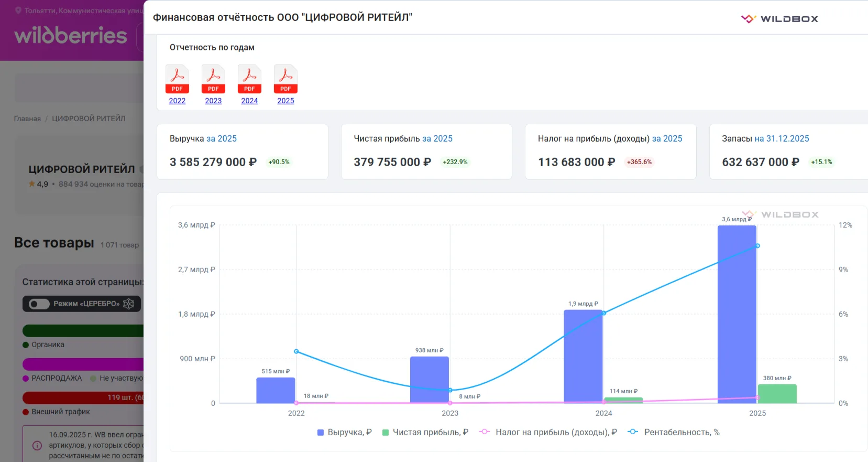Screen dimensions: 868x462
Task: Select the 2025 revenue bar 3,6 млрд
Action: click(737, 314)
